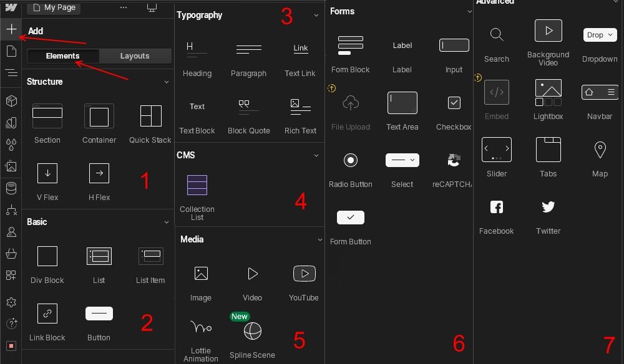Insert the Map element
Viewport: 624px width, 364px height.
pyautogui.click(x=600, y=150)
